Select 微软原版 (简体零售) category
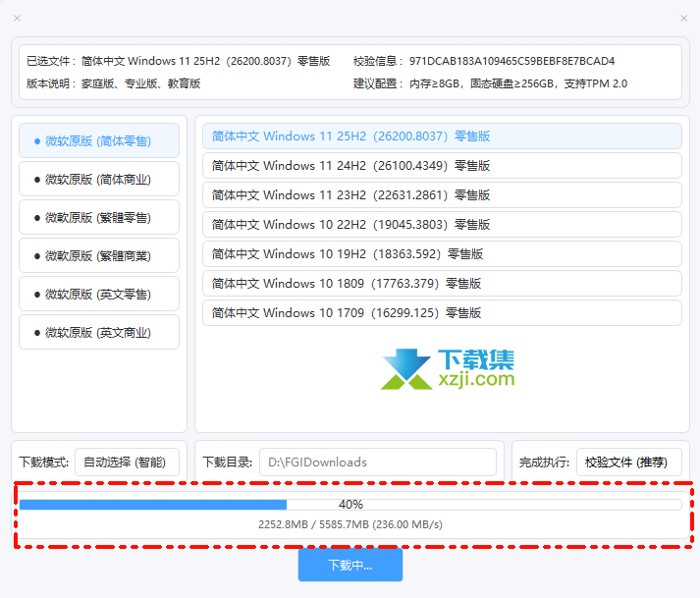 (x=99, y=140)
